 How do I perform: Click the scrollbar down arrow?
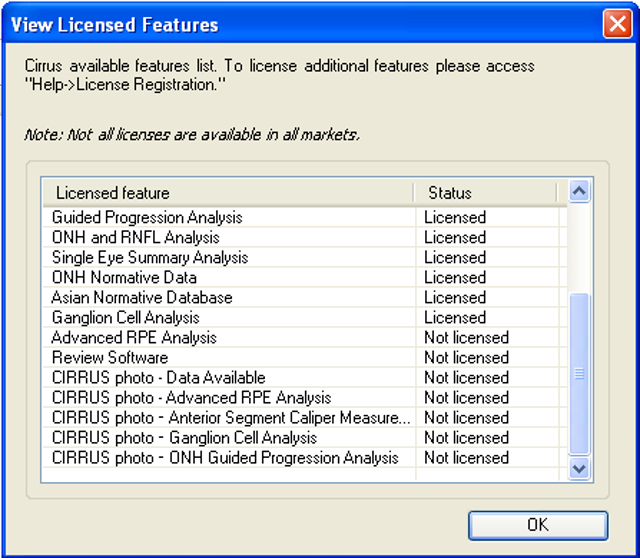(x=579, y=468)
